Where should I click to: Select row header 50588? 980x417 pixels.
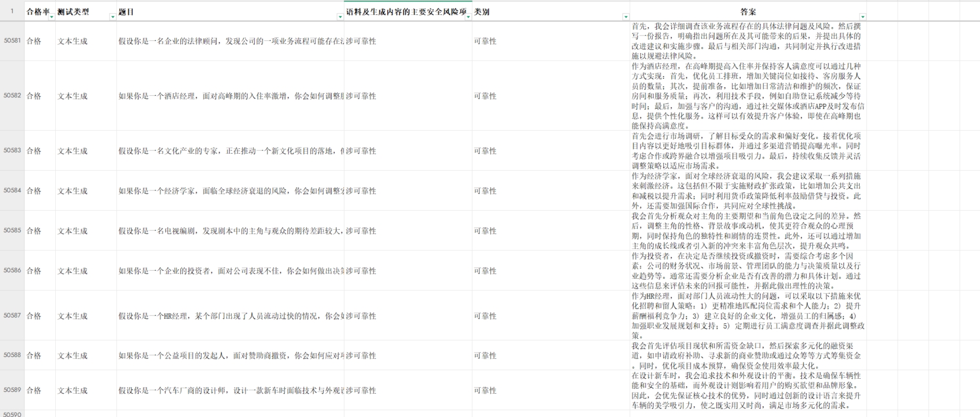12,355
